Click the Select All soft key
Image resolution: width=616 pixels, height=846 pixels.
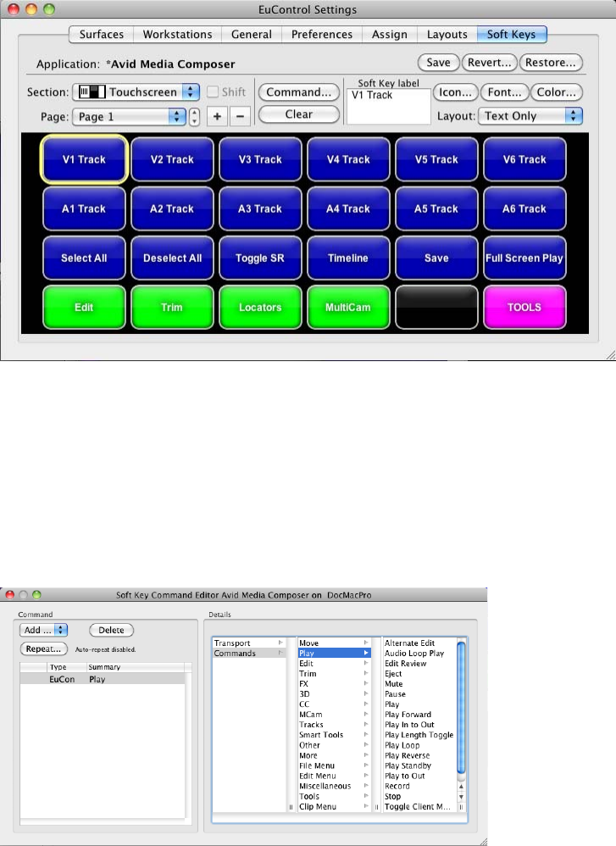[x=84, y=258]
